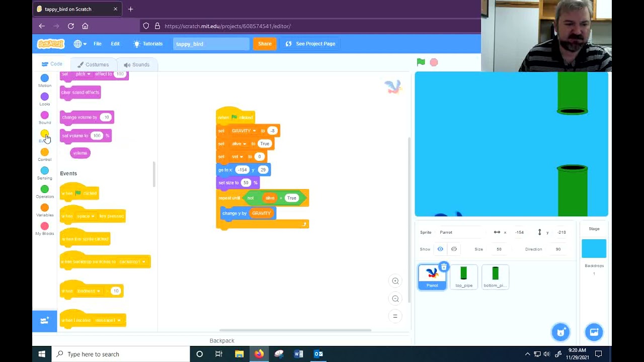The height and width of the screenshot is (362, 644).
Task: Edit the project title tappy_bird field
Action: tap(211, 44)
